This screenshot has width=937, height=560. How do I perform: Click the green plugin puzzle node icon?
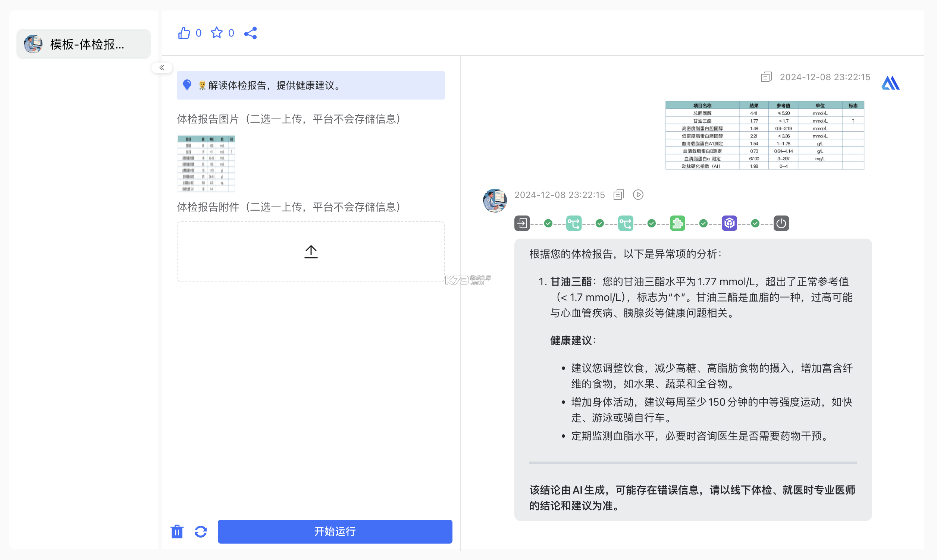tap(678, 223)
